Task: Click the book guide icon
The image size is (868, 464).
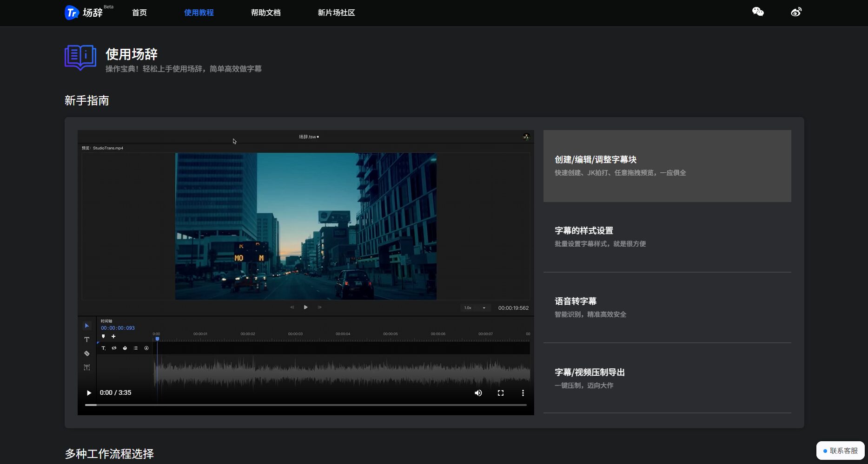Action: [x=80, y=58]
